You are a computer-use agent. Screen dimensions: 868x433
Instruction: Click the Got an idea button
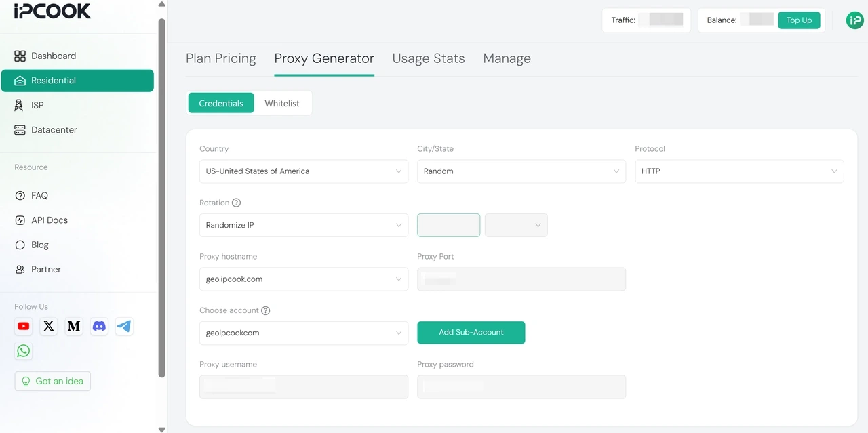coord(53,381)
